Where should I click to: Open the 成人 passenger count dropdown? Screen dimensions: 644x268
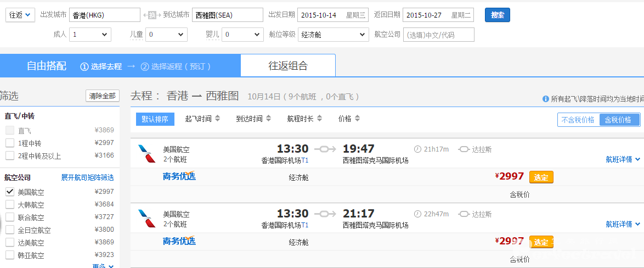90,35
